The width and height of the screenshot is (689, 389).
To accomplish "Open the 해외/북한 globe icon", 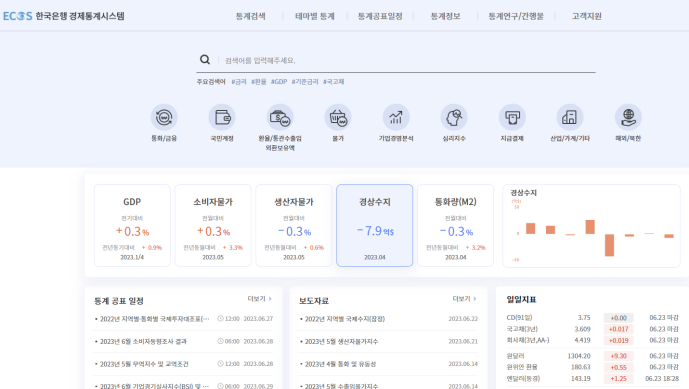I will (628, 117).
